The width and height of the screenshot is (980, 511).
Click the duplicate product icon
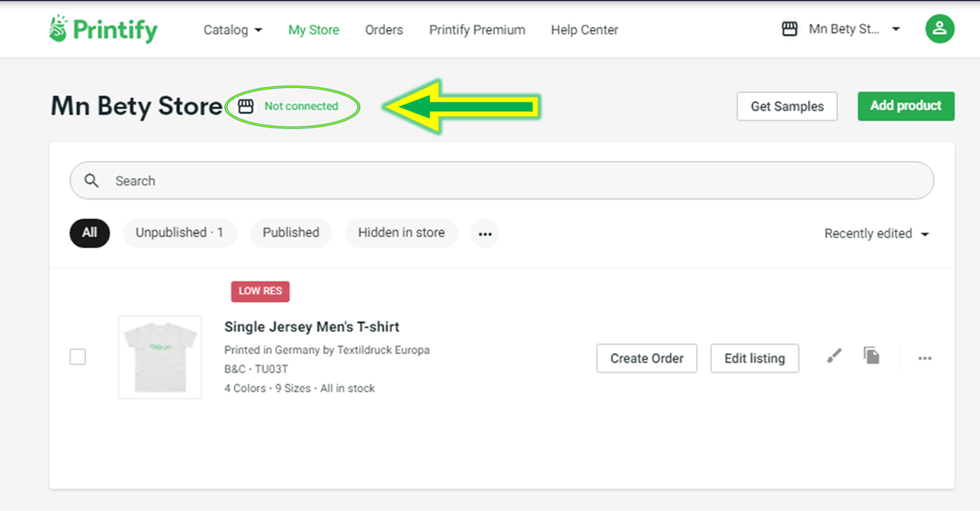[871, 356]
